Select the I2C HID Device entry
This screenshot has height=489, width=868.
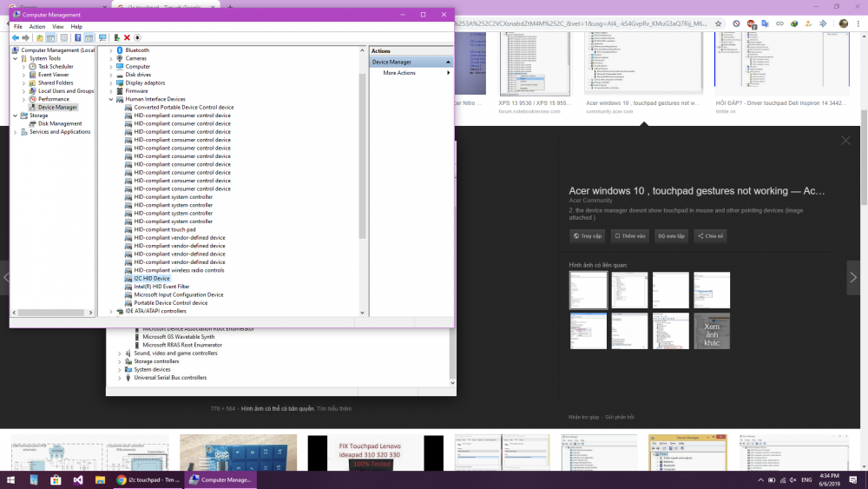click(152, 278)
